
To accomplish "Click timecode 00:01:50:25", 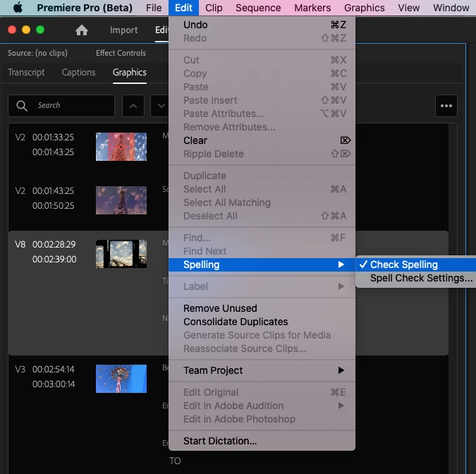I will pos(53,205).
